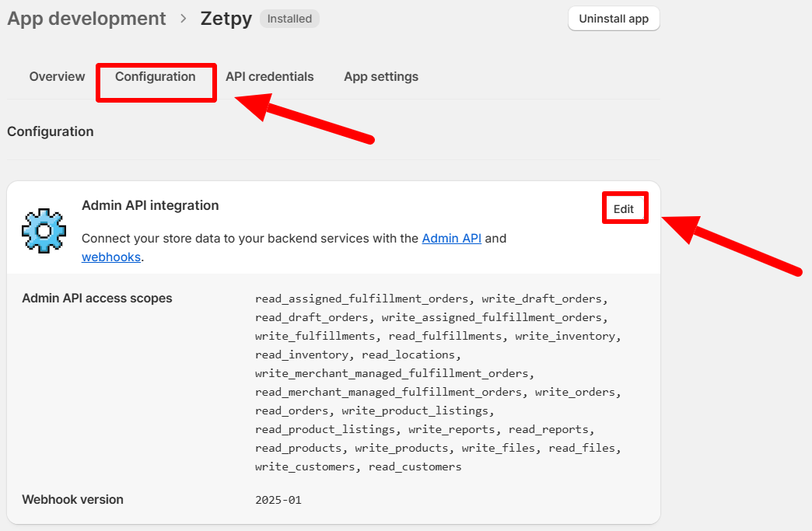Open the Admin API documentation link

point(452,239)
